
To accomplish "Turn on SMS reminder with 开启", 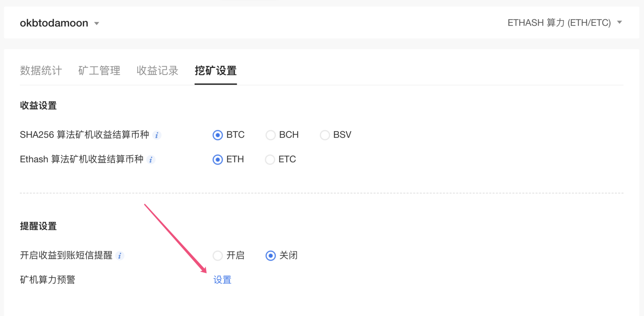I will (x=218, y=256).
